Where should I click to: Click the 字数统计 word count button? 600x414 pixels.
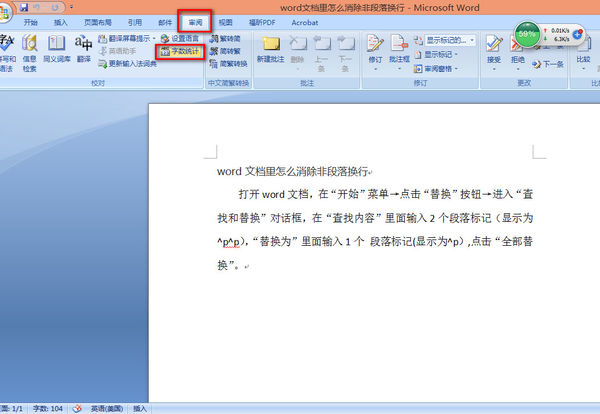180,51
